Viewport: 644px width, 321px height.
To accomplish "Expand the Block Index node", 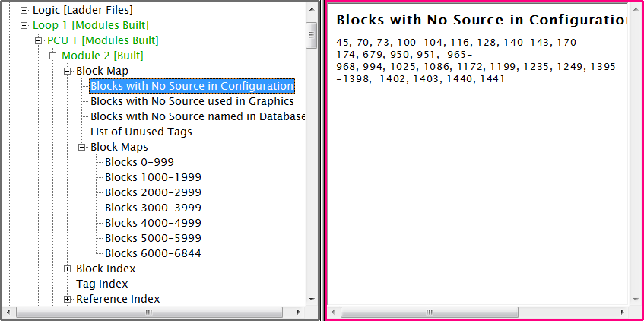I will 68,269.
